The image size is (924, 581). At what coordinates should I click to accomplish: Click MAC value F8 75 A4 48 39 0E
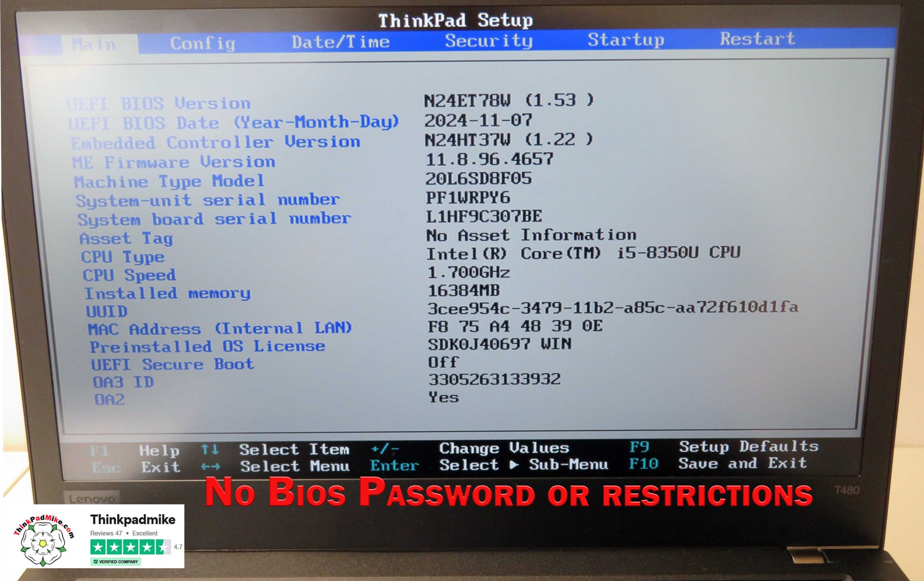[x=516, y=326]
